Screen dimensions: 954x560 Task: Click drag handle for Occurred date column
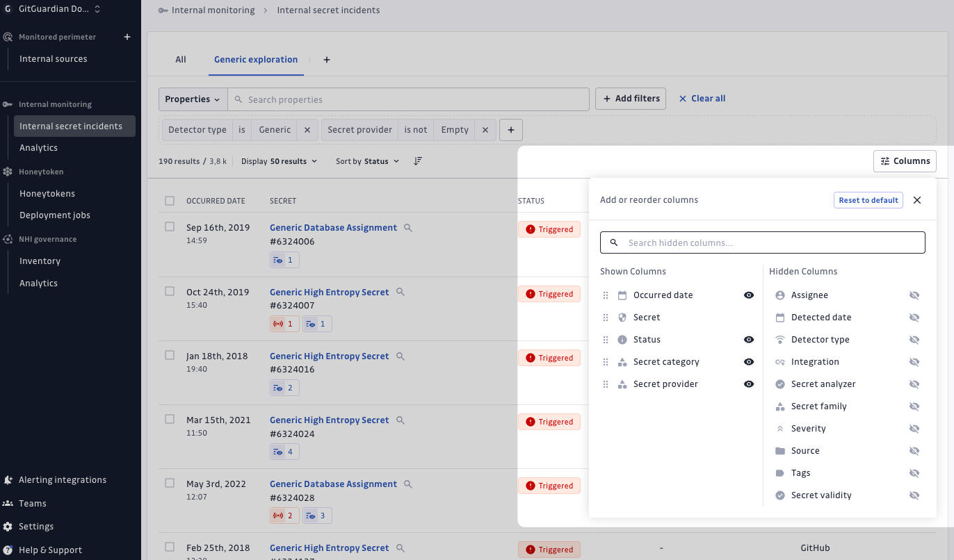605,295
